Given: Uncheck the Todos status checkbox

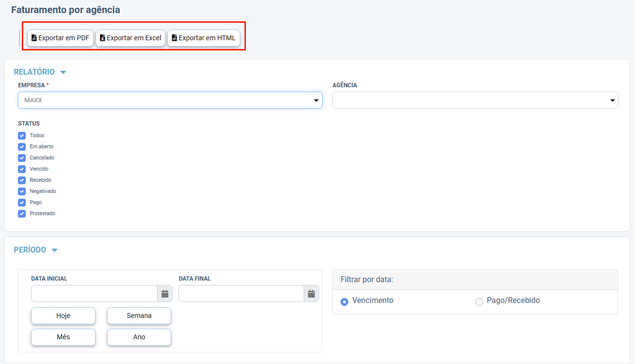Looking at the screenshot, I should click(22, 136).
